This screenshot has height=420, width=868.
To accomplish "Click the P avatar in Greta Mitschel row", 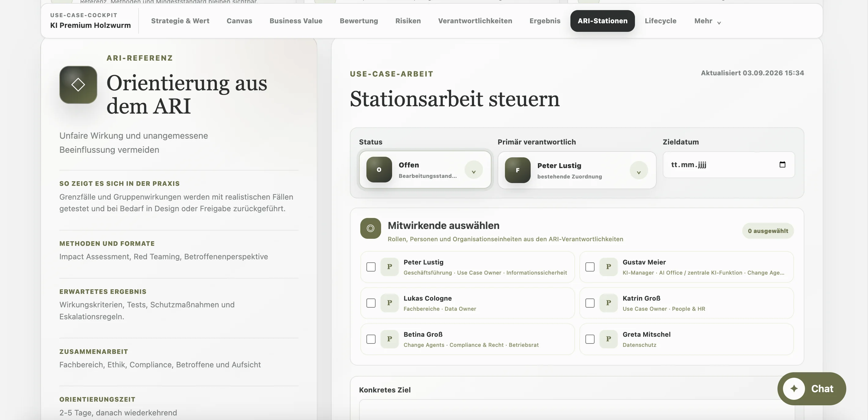I will coord(609,339).
